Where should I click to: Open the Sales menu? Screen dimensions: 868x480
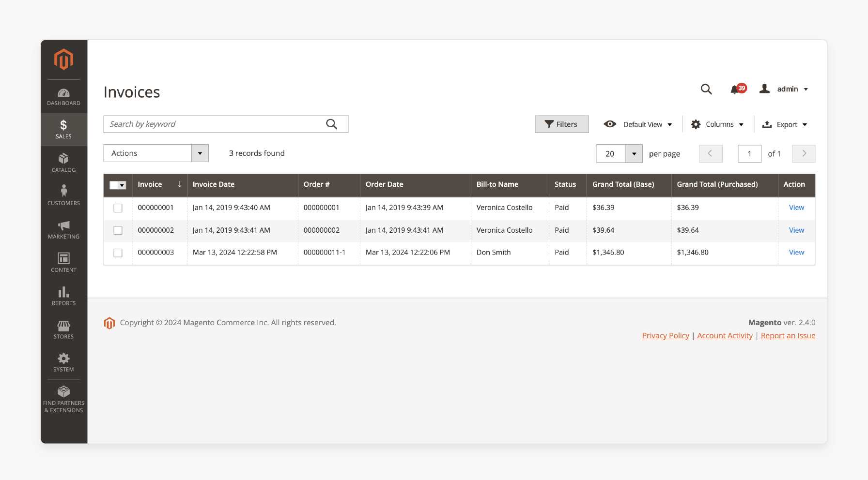coord(64,130)
